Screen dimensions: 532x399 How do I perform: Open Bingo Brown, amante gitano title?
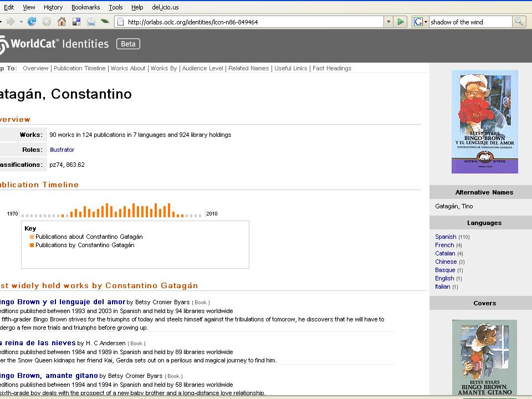tap(49, 376)
